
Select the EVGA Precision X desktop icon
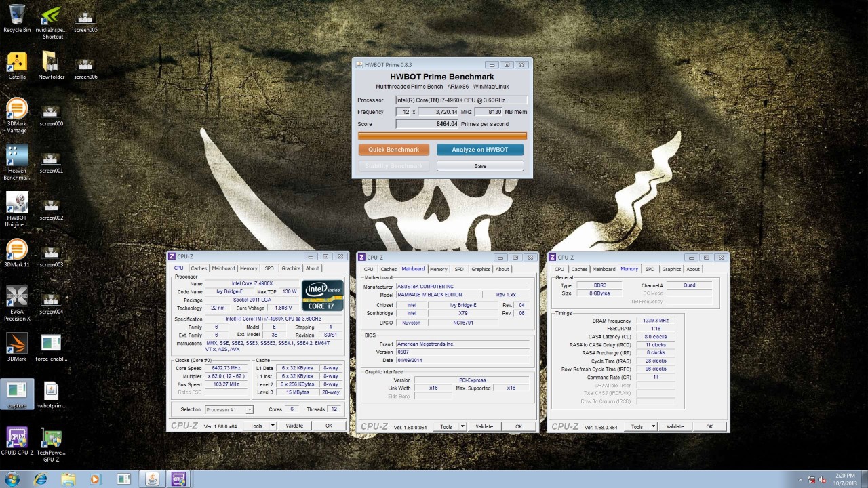tap(17, 303)
